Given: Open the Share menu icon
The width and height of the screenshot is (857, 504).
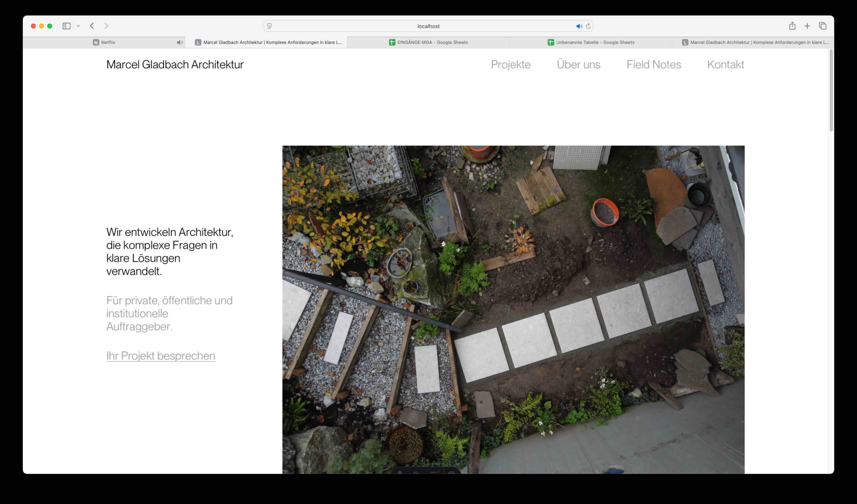Looking at the screenshot, I should click(792, 26).
